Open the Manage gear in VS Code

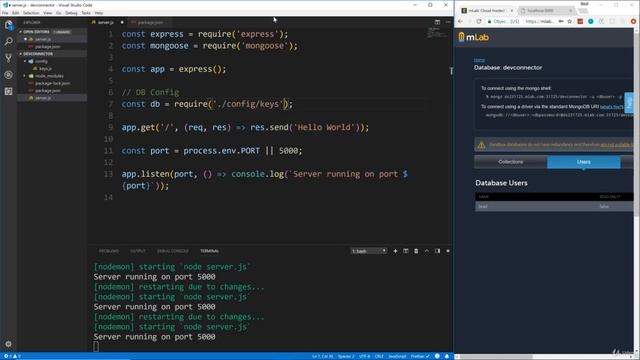(8, 344)
